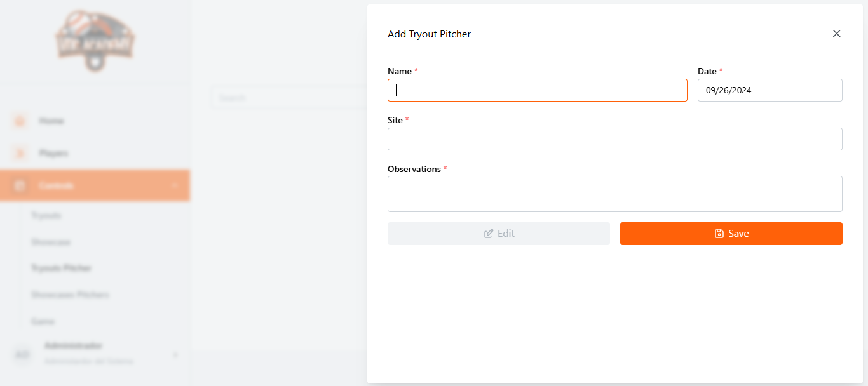Screen dimensions: 868x386
Task: Select Tryouts Pitcher in sidebar
Action: pyautogui.click(x=61, y=269)
